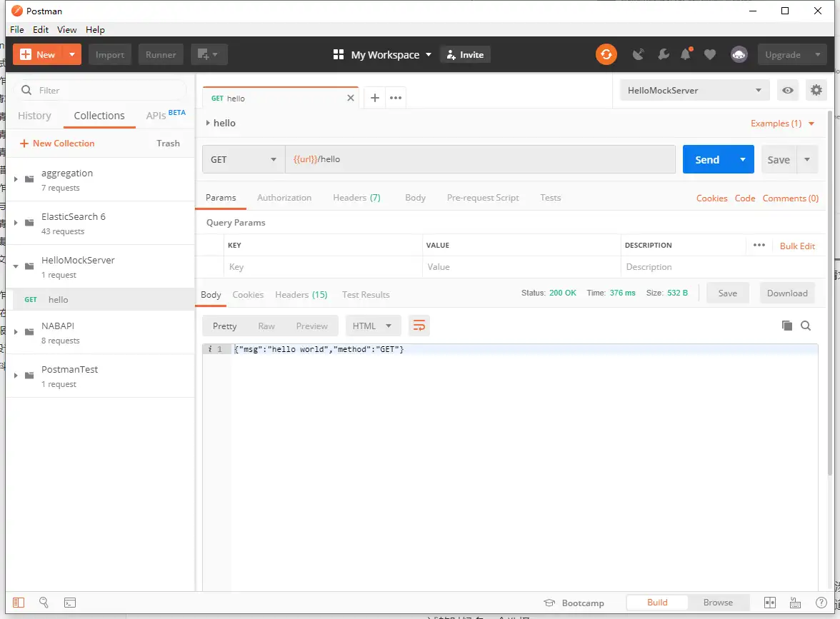Open the HelloMockServer environment dropdown
The height and width of the screenshot is (619, 840).
[x=694, y=91]
